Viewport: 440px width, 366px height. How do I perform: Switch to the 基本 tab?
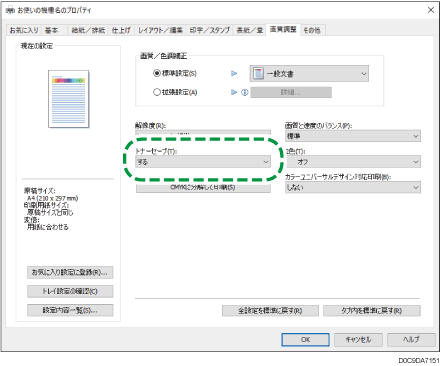coord(52,30)
